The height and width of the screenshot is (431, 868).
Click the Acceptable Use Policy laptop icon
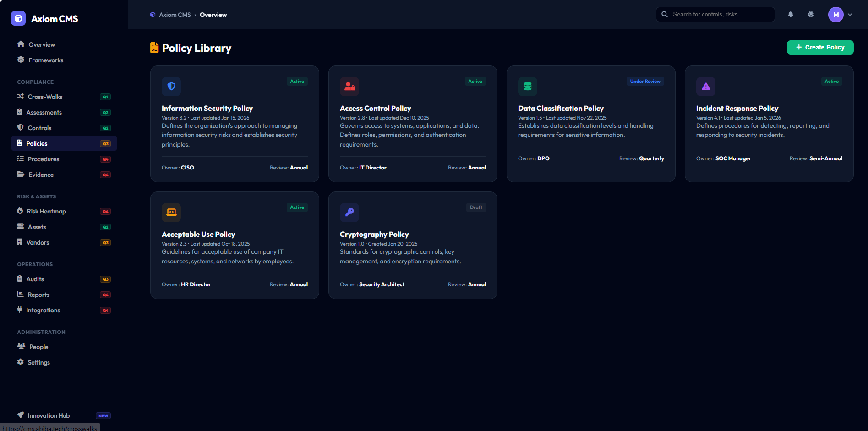point(171,212)
